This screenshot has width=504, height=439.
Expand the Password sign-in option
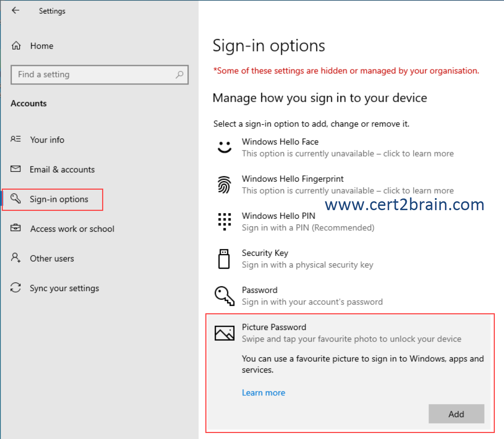[x=350, y=296]
